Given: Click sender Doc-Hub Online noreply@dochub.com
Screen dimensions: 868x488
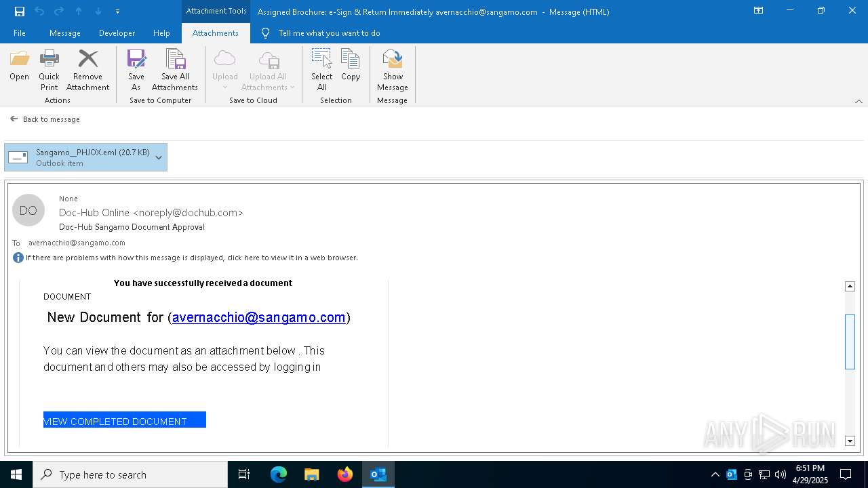Looking at the screenshot, I should click(151, 213).
